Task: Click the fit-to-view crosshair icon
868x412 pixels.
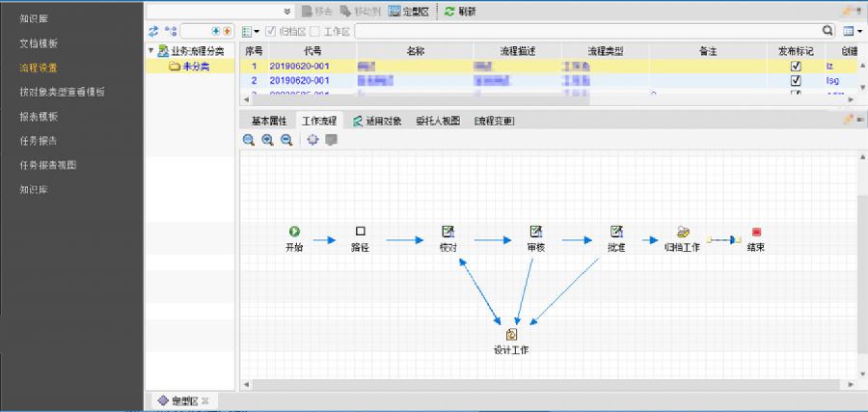Action: point(312,140)
